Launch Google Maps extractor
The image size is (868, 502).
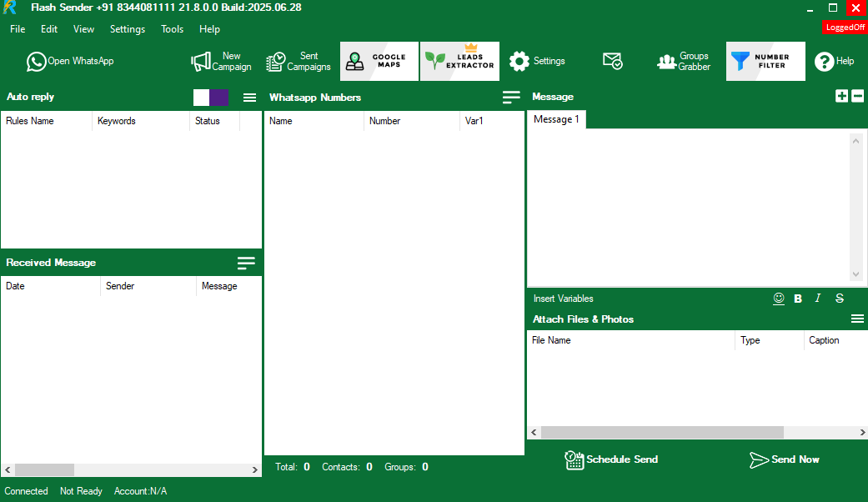tap(379, 62)
